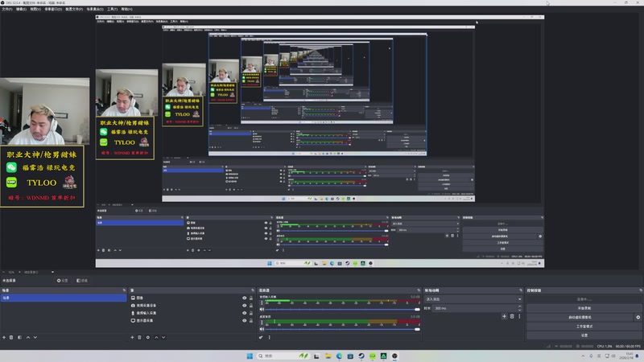Click the source Properties button above Scenes

[x=63, y=281]
